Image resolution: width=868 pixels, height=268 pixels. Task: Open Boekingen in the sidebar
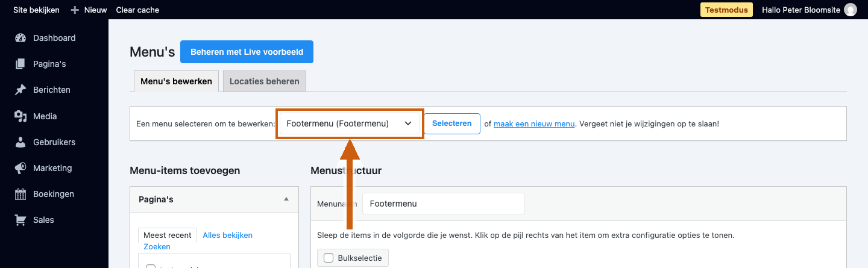pyautogui.click(x=54, y=194)
